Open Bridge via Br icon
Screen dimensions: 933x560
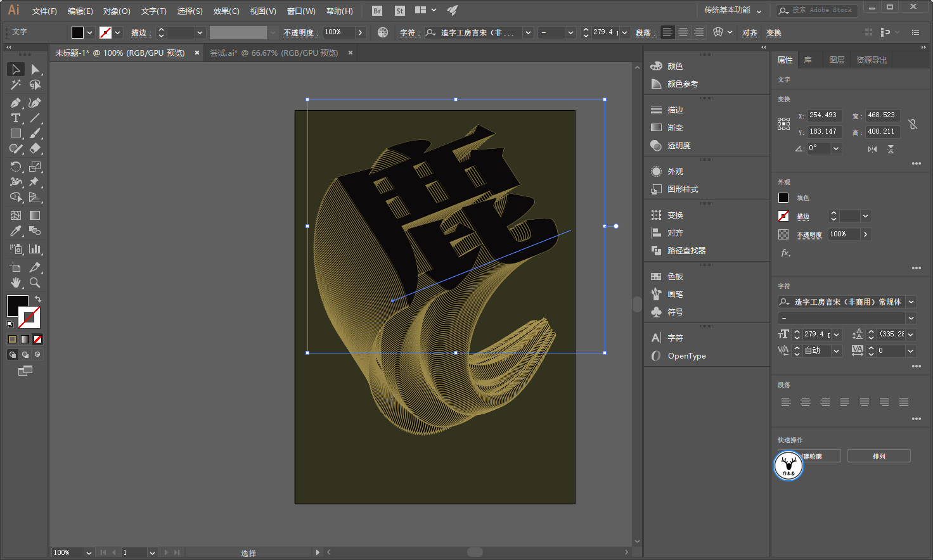377,11
